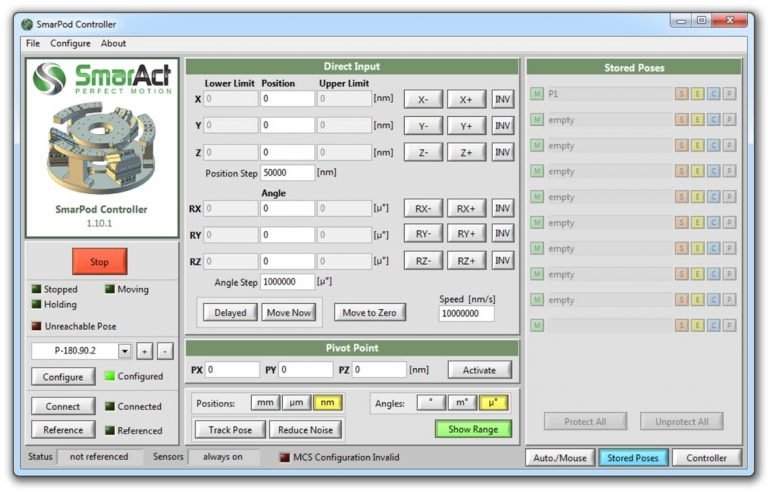This screenshot has height=492, width=768.
Task: Select nm as the position unit
Action: (327, 403)
